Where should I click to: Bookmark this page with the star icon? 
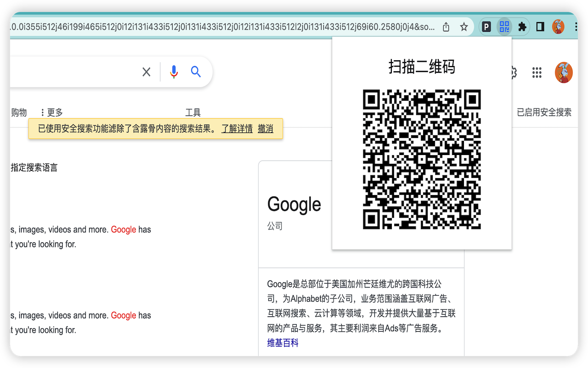tap(464, 27)
